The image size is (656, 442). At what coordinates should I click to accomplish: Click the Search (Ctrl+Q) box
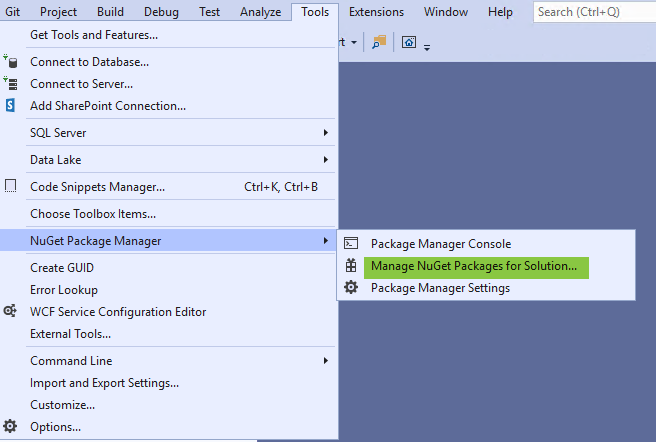pos(594,12)
